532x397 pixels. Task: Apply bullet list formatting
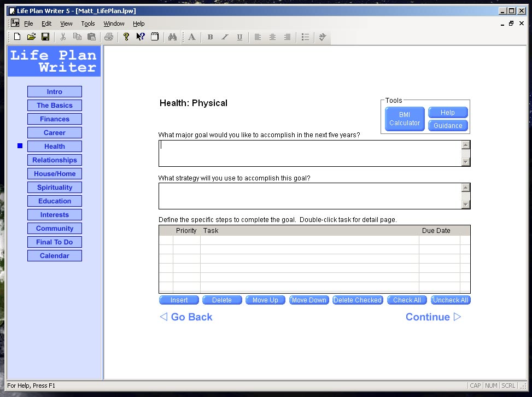click(305, 37)
